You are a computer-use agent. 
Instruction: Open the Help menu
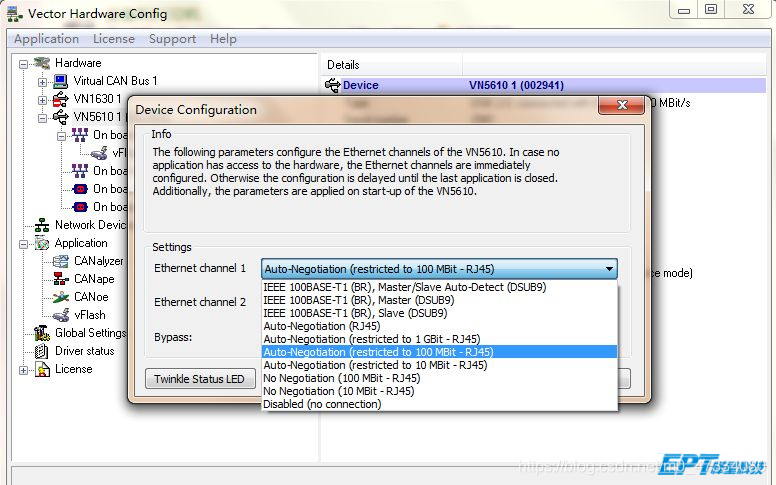(223, 39)
